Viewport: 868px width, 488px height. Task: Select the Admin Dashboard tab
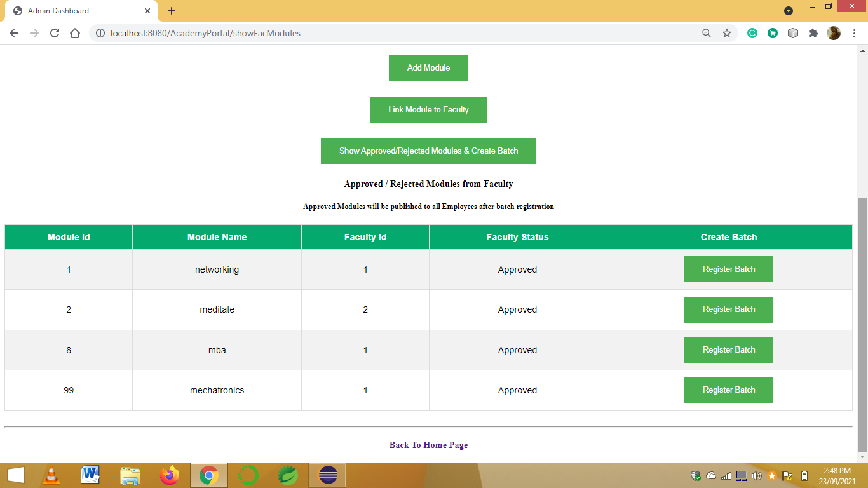click(82, 11)
